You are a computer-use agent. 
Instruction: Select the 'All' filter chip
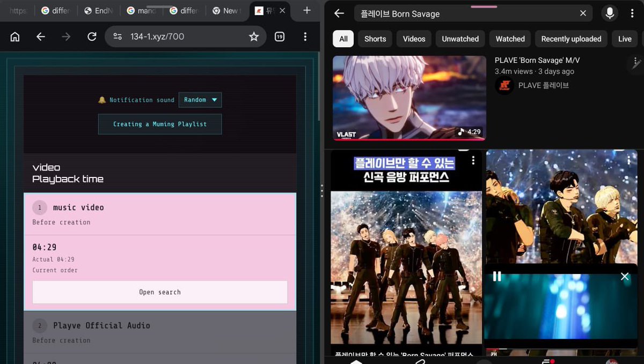click(x=343, y=39)
